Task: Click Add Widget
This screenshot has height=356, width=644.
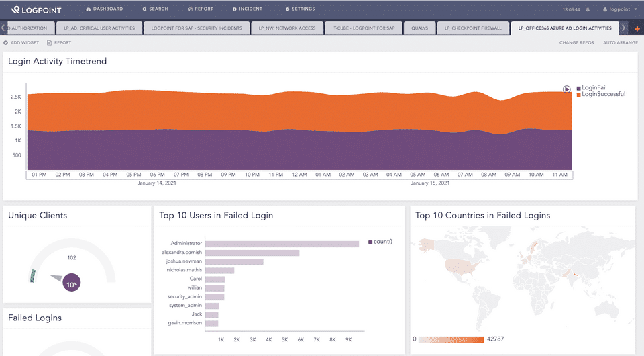Action: coord(21,43)
